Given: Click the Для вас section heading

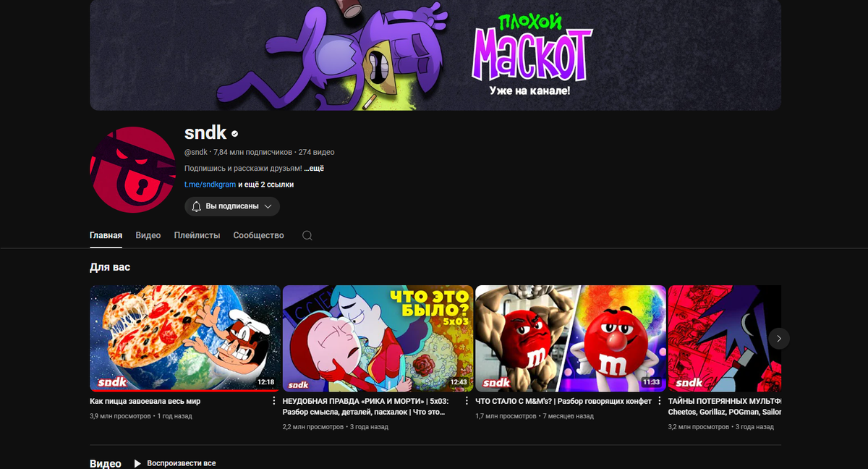Looking at the screenshot, I should [x=110, y=267].
